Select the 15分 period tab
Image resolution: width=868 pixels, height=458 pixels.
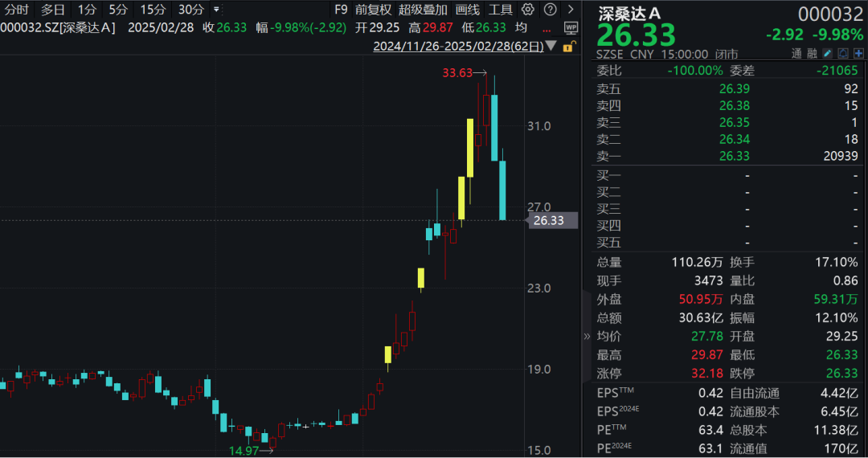pos(153,10)
